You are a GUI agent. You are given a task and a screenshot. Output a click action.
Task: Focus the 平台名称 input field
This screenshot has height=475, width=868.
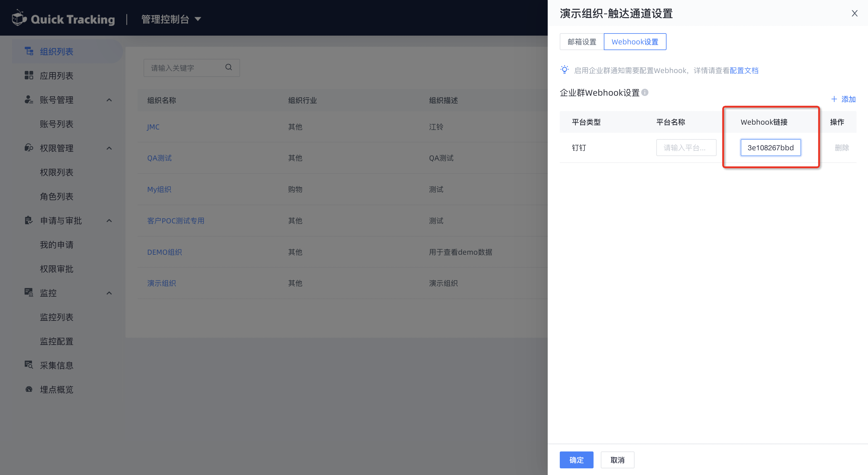click(x=686, y=148)
